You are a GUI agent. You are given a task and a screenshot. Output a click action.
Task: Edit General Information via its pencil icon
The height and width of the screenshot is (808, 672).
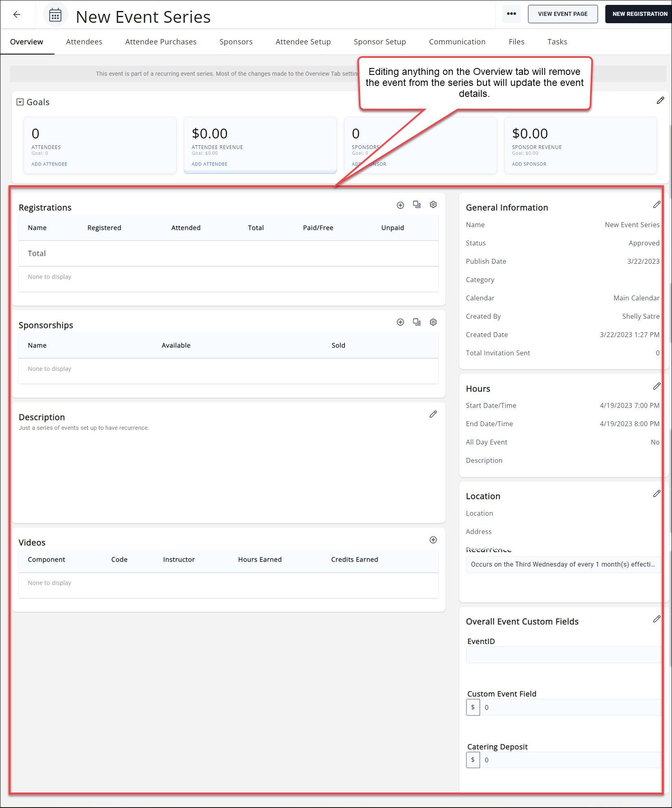click(657, 205)
